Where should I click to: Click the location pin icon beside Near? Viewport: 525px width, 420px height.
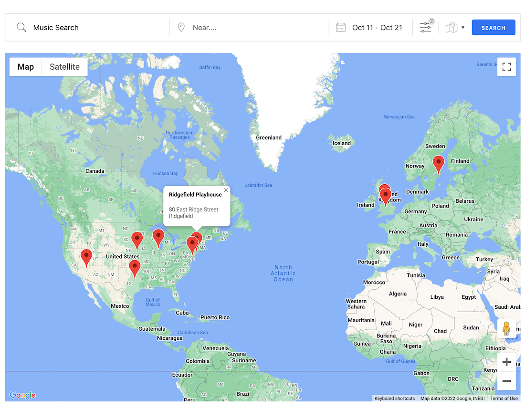[181, 28]
